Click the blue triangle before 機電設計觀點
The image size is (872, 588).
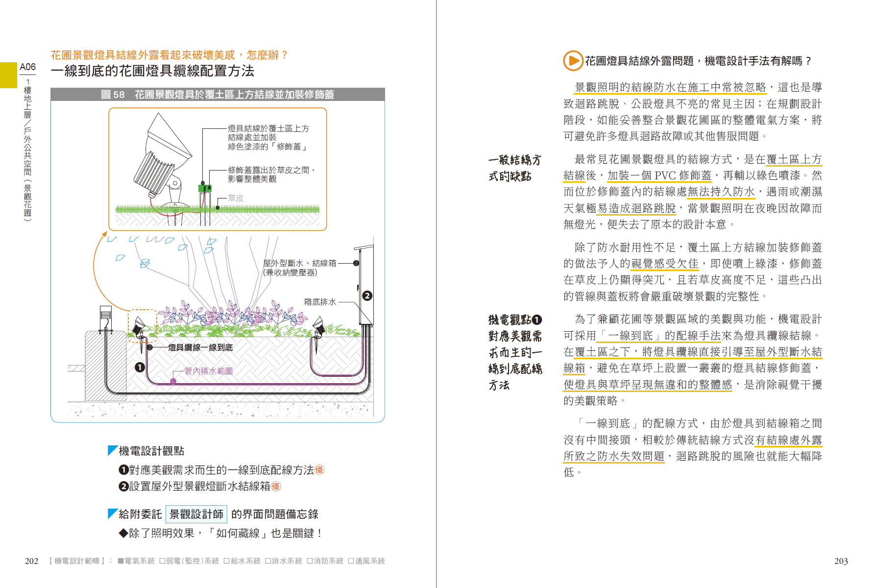point(112,450)
